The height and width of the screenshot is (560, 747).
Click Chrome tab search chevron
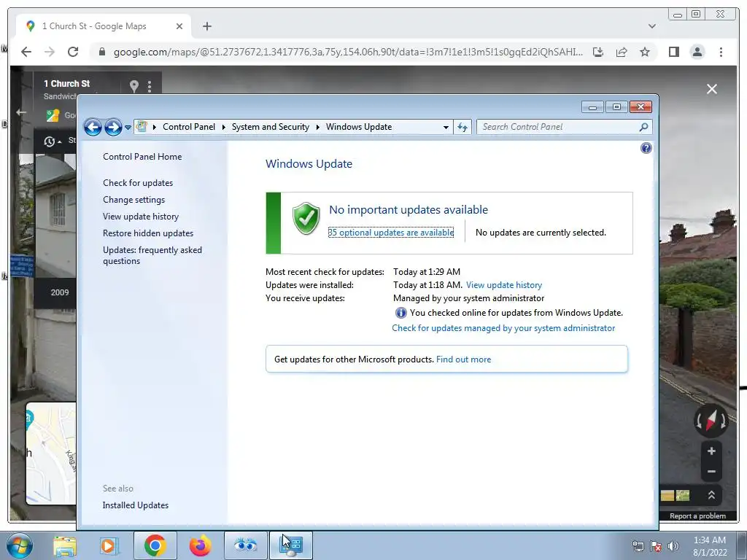tap(652, 26)
